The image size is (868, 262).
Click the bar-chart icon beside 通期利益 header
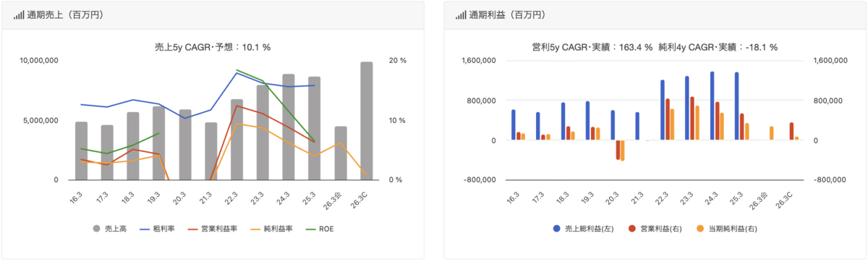point(460,14)
